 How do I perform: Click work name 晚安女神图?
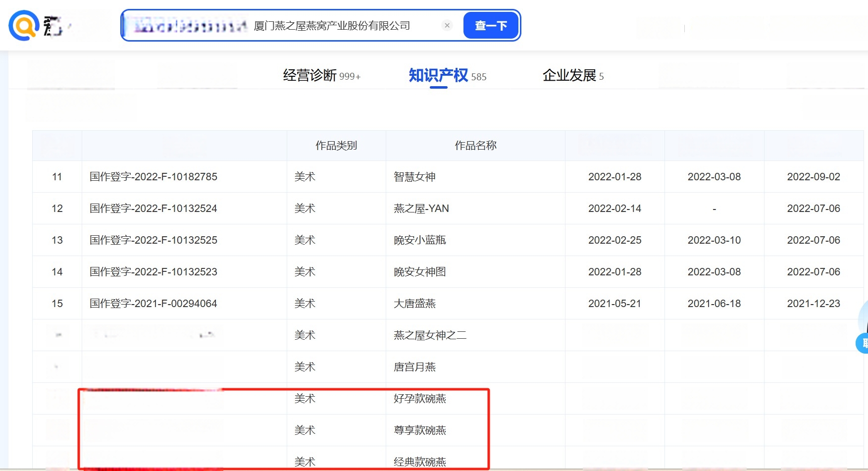(x=420, y=272)
